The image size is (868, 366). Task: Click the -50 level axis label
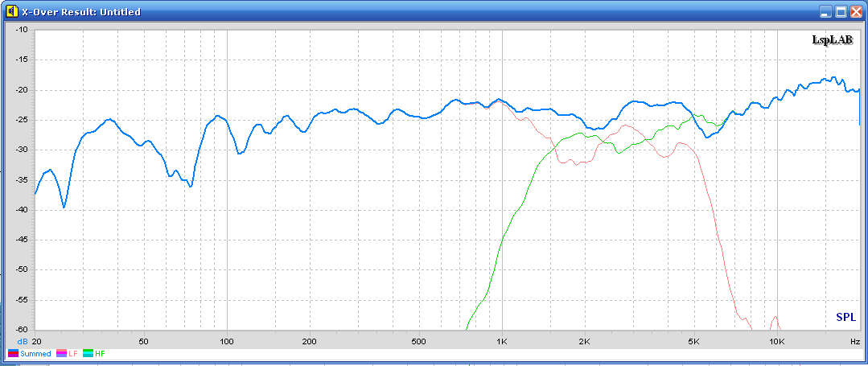tap(23, 269)
